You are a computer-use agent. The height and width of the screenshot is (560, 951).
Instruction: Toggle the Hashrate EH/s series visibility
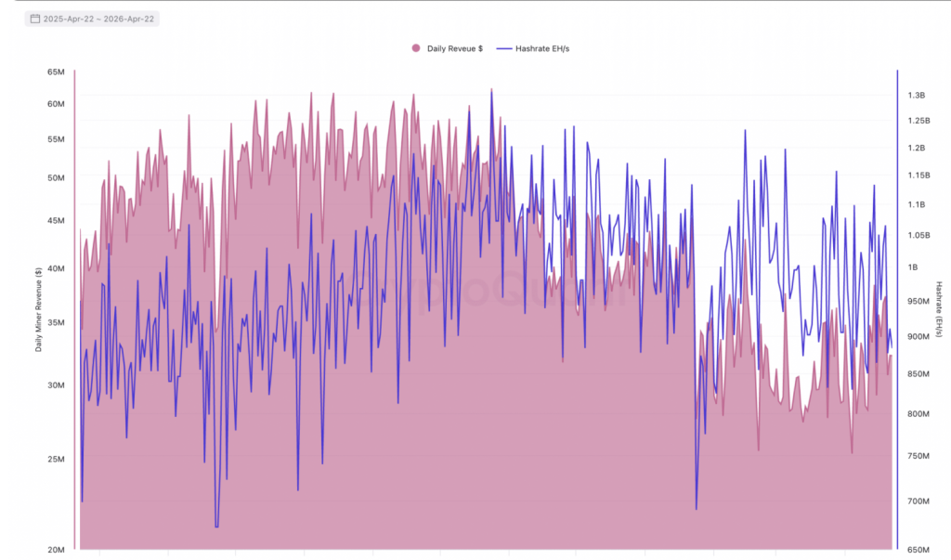[x=543, y=47]
